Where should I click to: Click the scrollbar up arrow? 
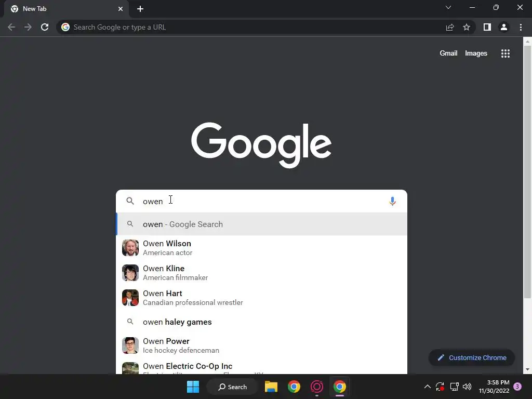(527, 42)
